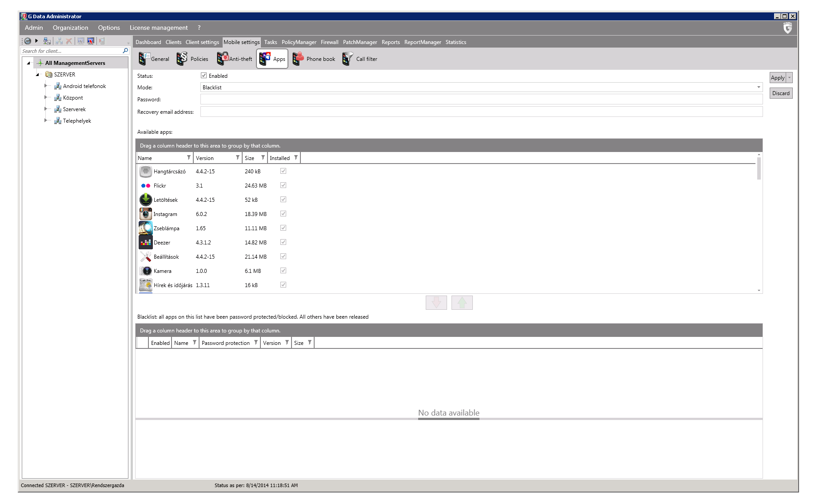Click the grey monitor with cursor icon
Image resolution: width=819 pixels, height=504 pixels.
click(81, 41)
